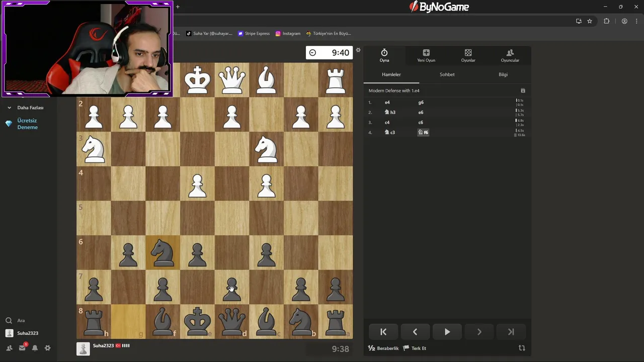
Task: Click the Suha2323 username below the board
Action: pyautogui.click(x=103, y=345)
